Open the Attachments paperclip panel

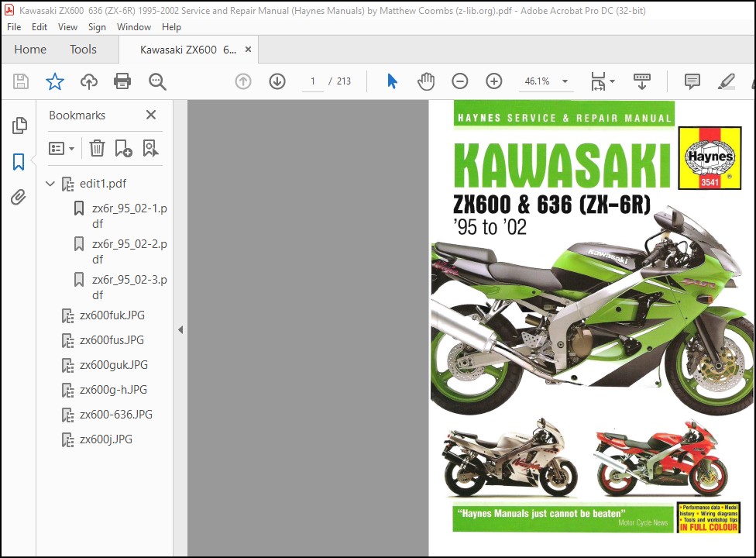(x=19, y=198)
